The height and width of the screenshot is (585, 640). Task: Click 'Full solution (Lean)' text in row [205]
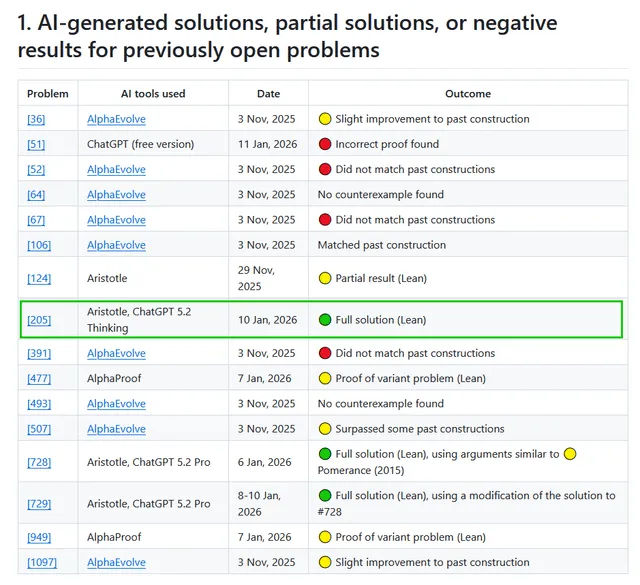pos(380,320)
